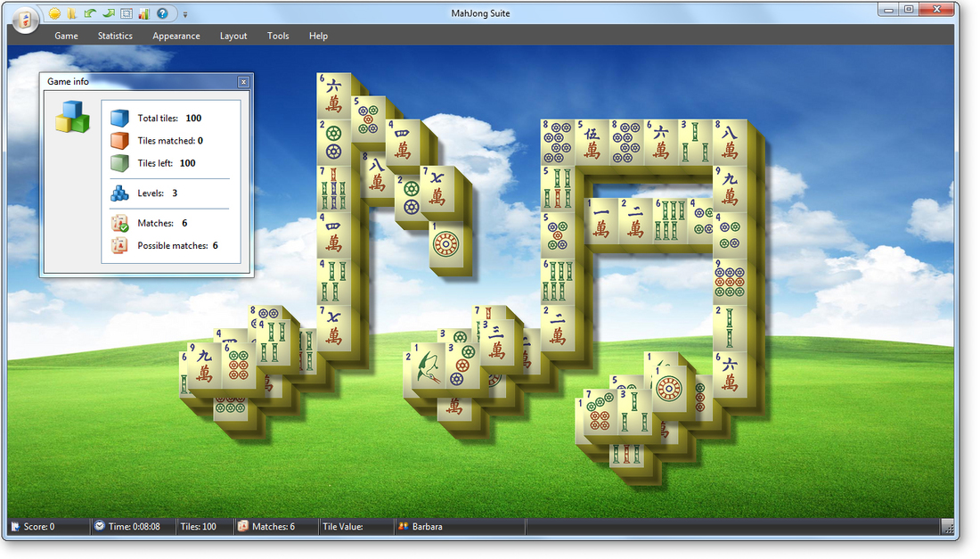Open the Game menu

tap(66, 36)
